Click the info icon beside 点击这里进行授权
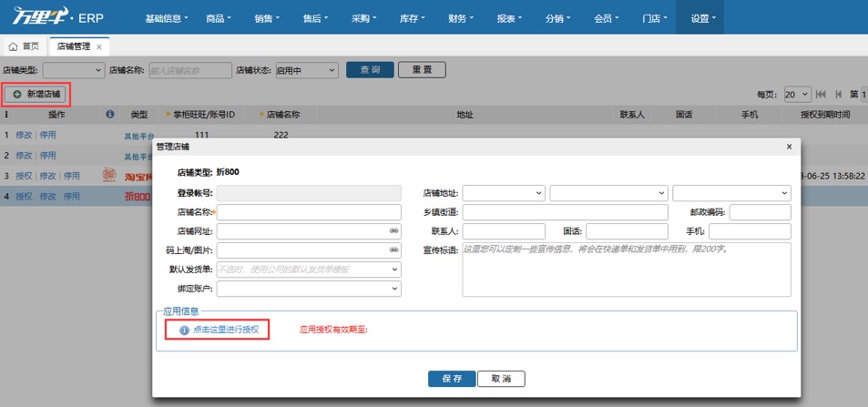The width and height of the screenshot is (868, 407). [x=184, y=330]
